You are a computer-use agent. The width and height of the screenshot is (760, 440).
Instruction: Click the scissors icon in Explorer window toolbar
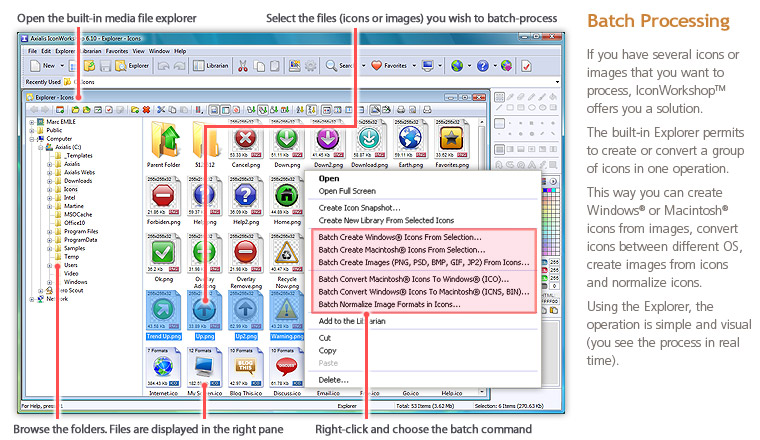click(x=162, y=110)
